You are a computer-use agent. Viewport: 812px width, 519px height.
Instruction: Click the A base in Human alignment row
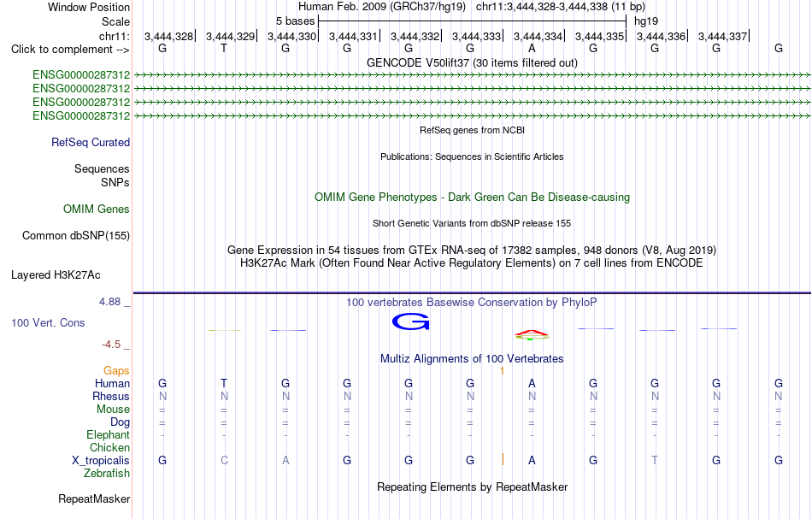[532, 383]
